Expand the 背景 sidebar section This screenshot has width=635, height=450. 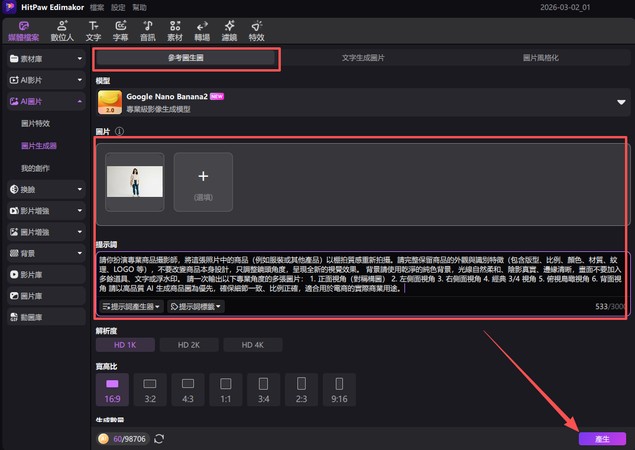click(46, 253)
